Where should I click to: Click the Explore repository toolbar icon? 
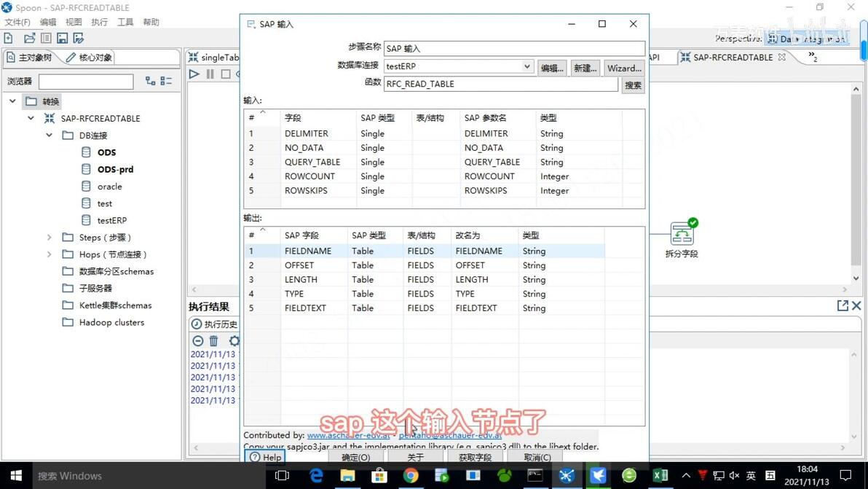[46, 38]
